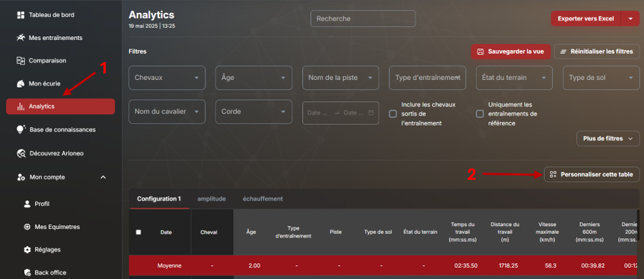Viewport: 644px width, 279px height.
Task: Click the Moyenne row label
Action: tap(169, 266)
